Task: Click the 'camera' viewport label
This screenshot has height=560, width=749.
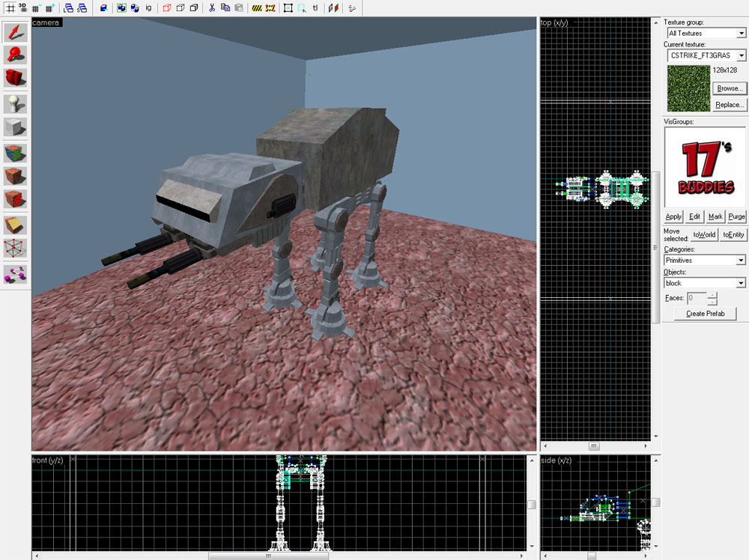Action: pyautogui.click(x=46, y=22)
